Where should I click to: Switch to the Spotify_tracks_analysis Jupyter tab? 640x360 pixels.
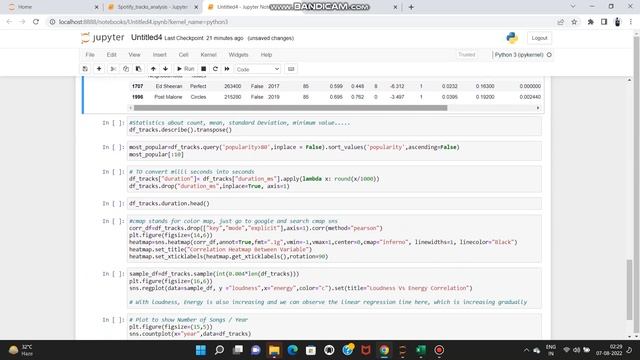click(153, 7)
